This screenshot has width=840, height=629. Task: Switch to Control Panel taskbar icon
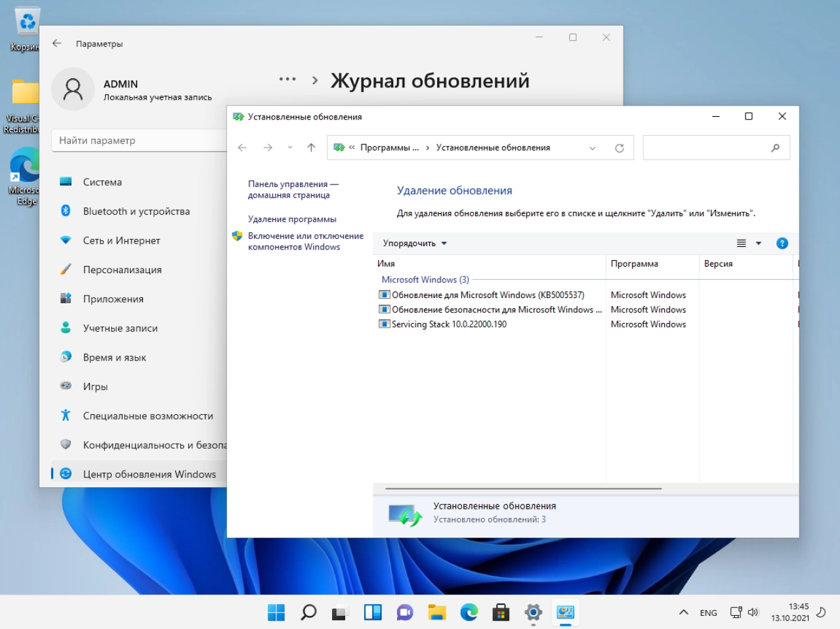[565, 613]
